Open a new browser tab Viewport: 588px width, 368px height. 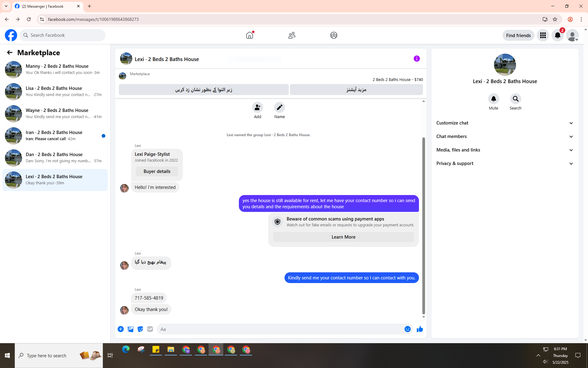[89, 6]
